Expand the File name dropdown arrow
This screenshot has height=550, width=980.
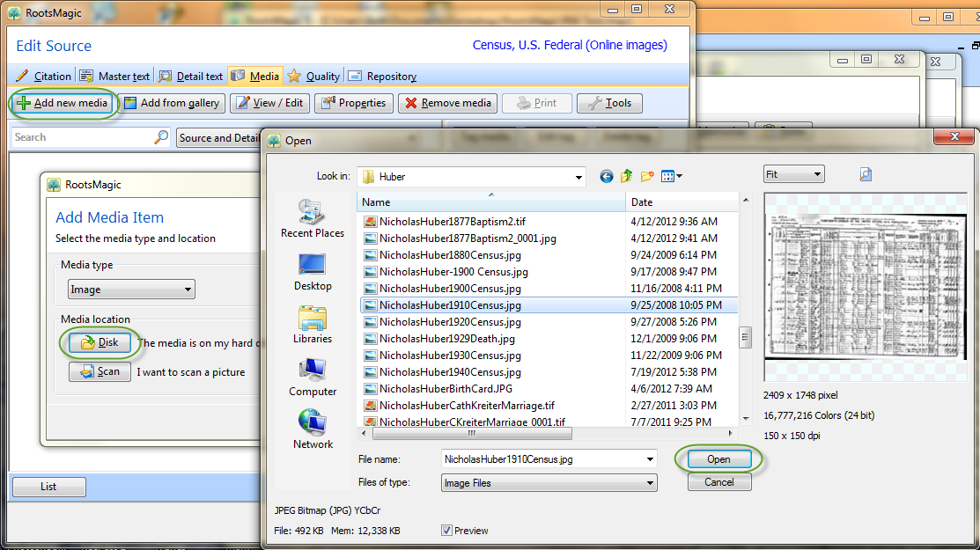[x=650, y=459]
